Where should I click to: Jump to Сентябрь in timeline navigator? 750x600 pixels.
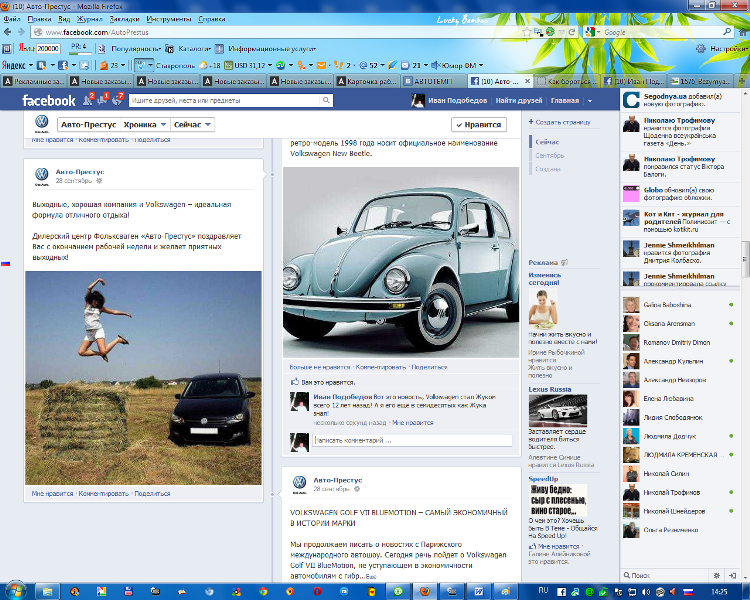[x=550, y=156]
